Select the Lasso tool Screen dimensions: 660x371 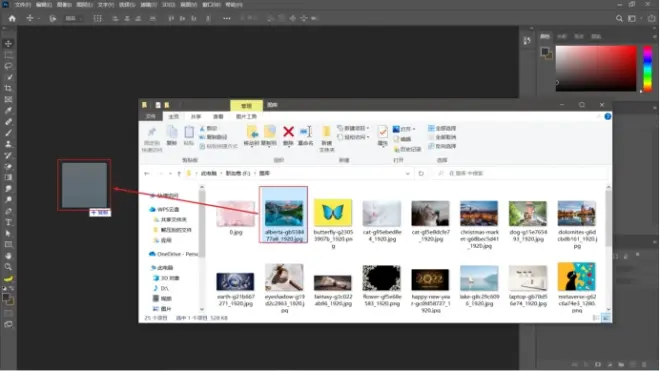click(8, 66)
